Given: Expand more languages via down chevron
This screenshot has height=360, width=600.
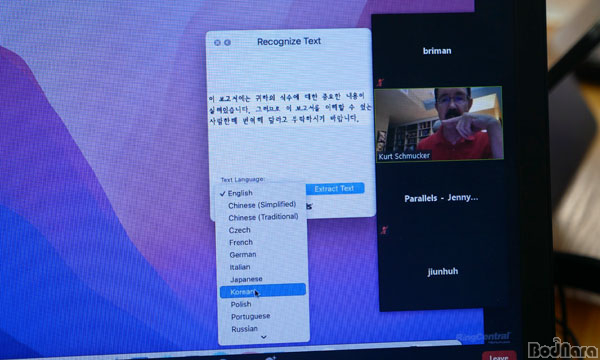Looking at the screenshot, I should coord(263,337).
